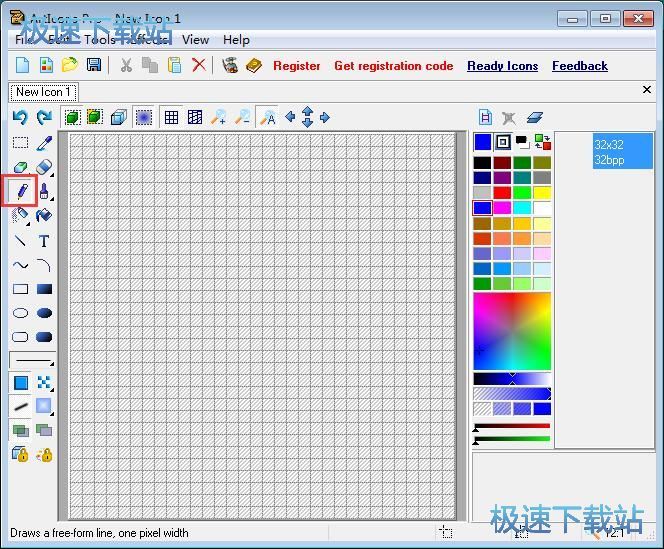Toggle the solid blue square drawing mode

pyautogui.click(x=20, y=383)
